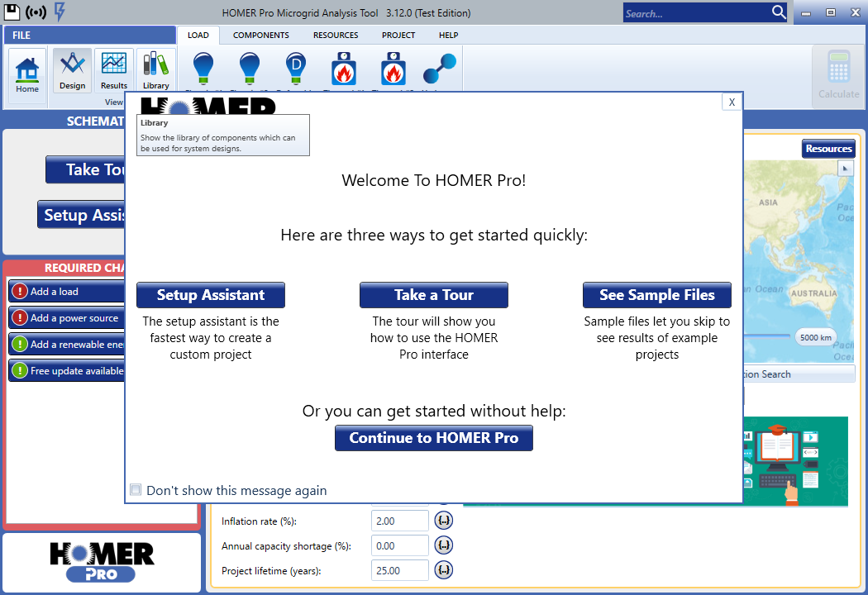The width and height of the screenshot is (868, 595).
Task: Click the save disk icon in title bar
Action: [x=12, y=12]
